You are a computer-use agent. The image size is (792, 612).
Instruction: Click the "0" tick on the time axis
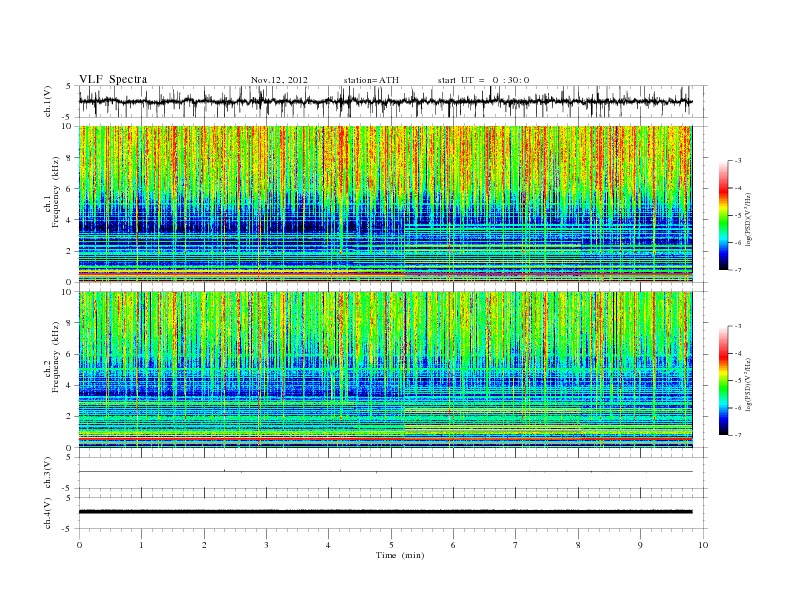pyautogui.click(x=79, y=545)
